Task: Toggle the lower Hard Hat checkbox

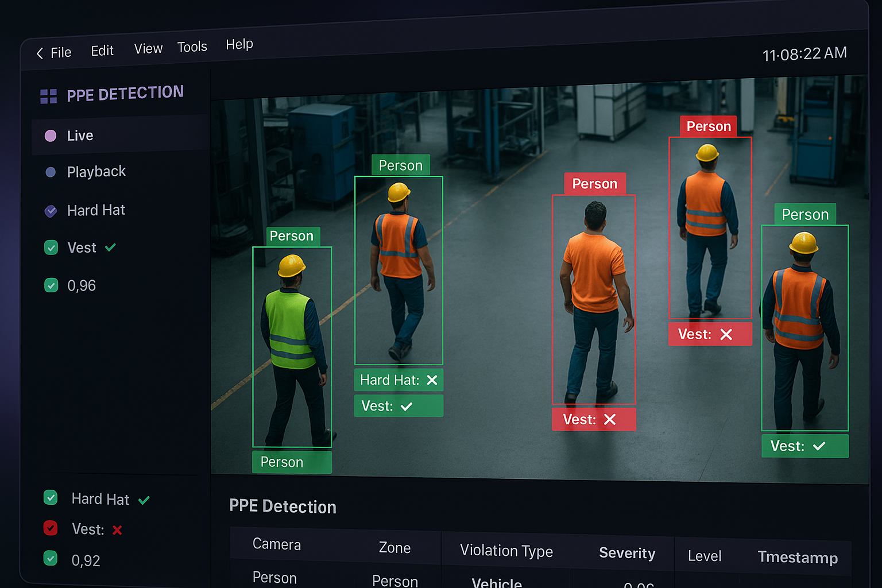Action: tap(51, 498)
